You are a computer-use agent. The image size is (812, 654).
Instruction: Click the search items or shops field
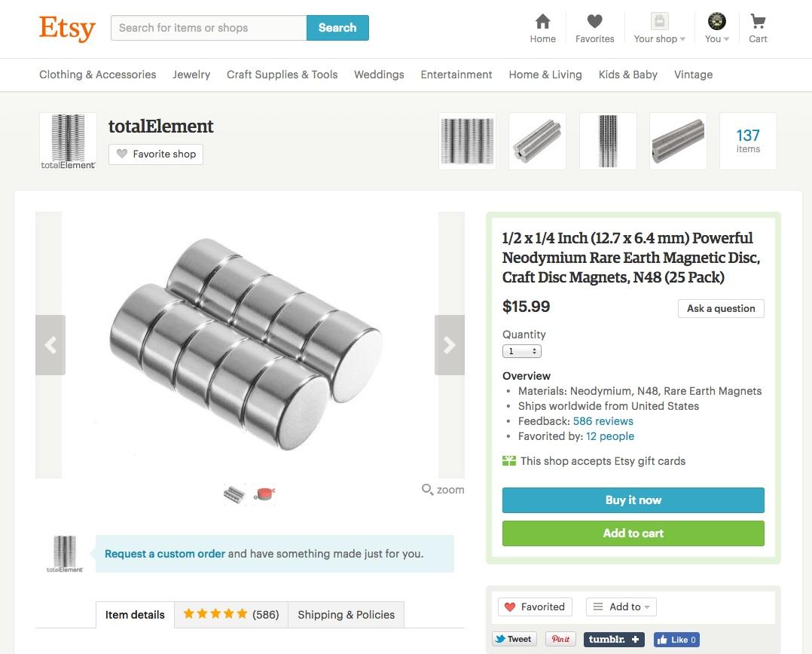[x=209, y=28]
